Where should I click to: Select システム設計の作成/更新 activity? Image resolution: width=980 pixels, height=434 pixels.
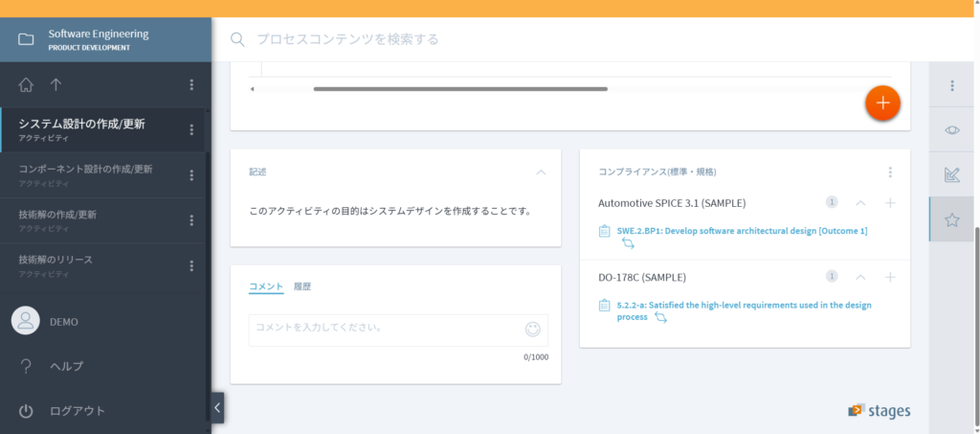(102, 129)
